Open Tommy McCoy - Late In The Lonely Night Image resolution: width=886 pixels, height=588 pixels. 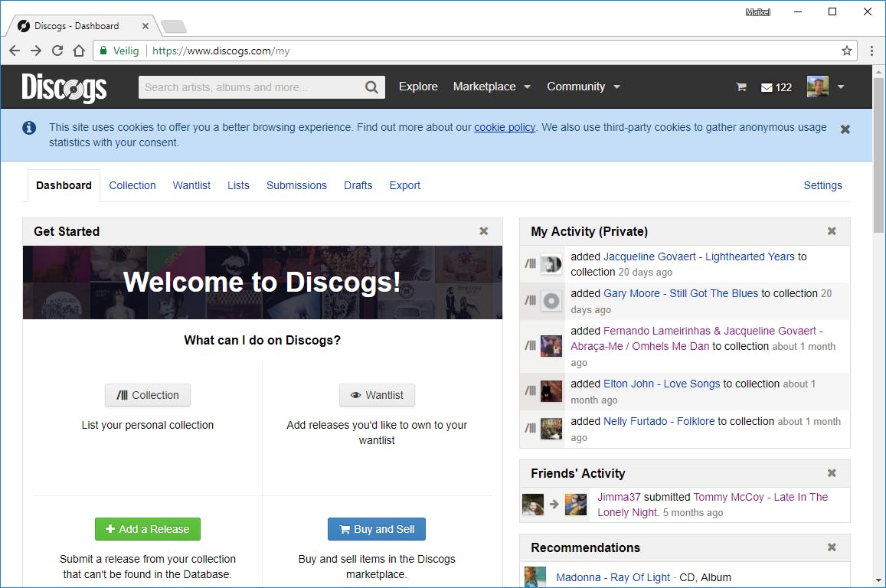point(712,505)
